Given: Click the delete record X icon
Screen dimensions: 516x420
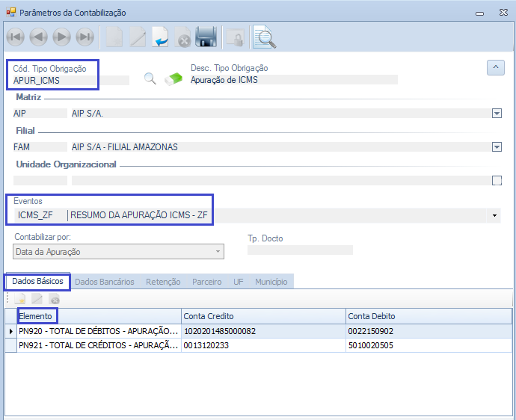Looking at the screenshot, I should pos(182,37).
